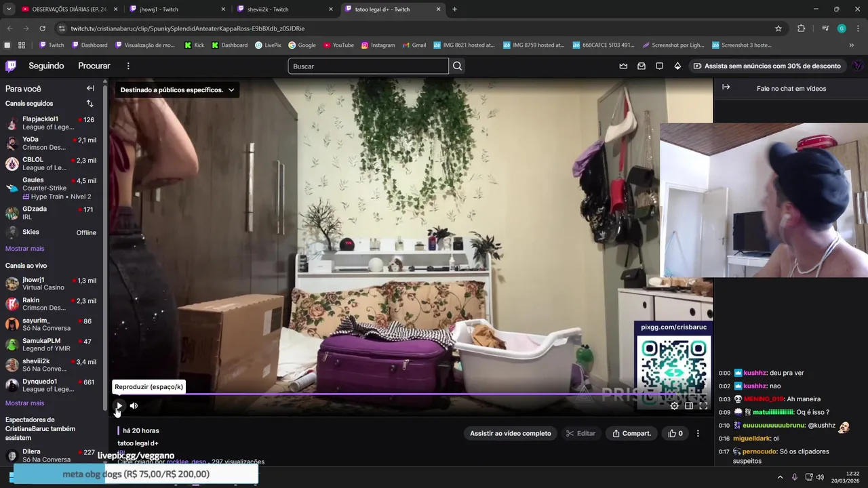Open Google bookmark
The image size is (868, 488).
point(302,45)
